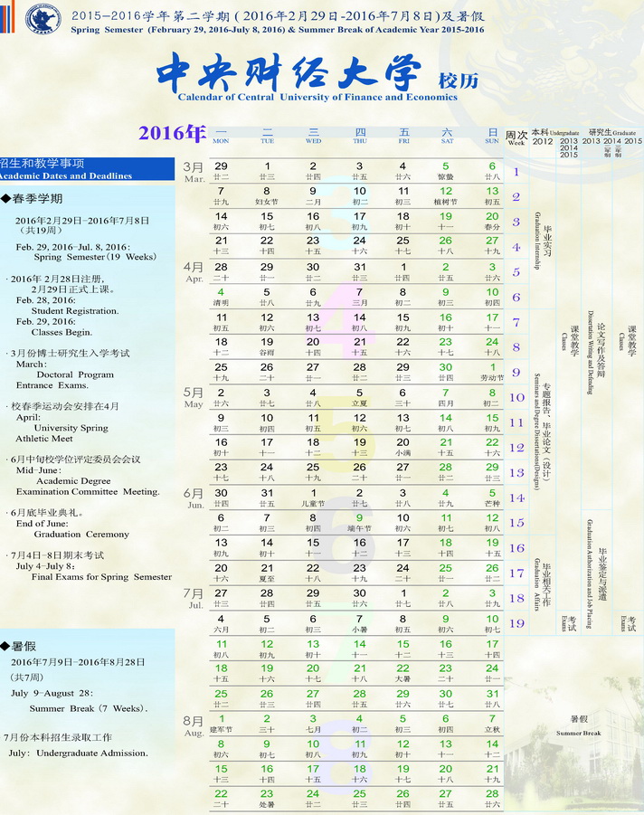Click the 暑假 Summer Break label at right
The height and width of the screenshot is (815, 644).
click(578, 725)
